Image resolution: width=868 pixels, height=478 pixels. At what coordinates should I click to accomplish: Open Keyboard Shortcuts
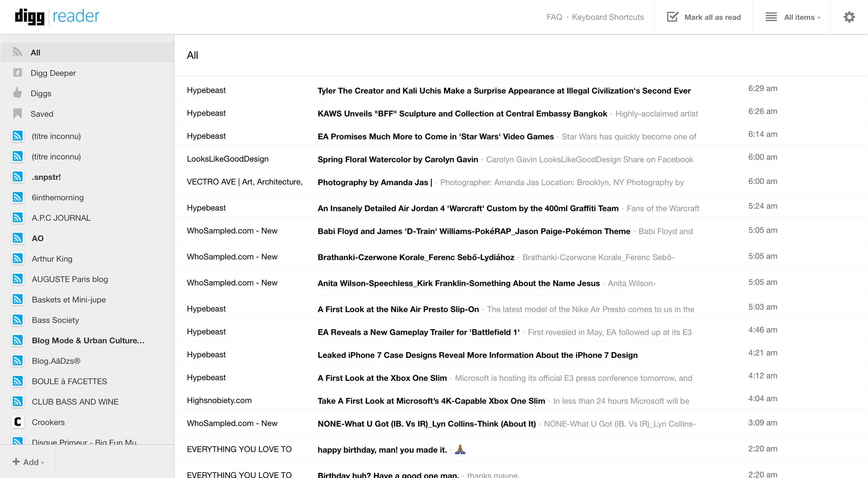tap(608, 17)
